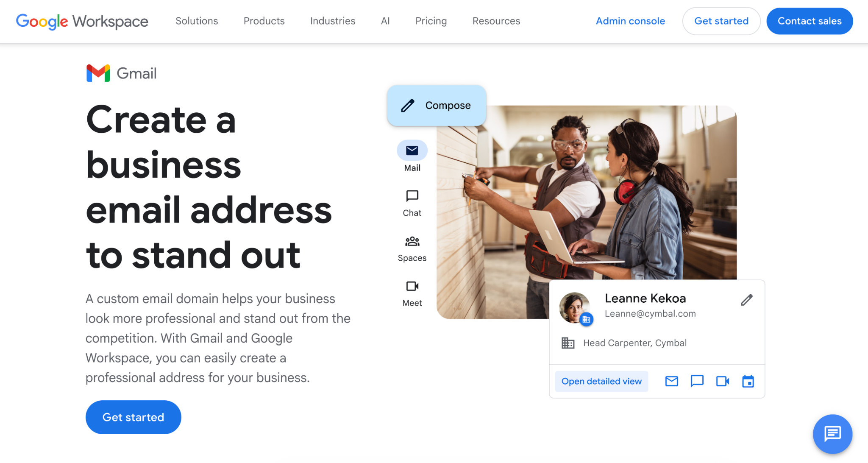
Task: Click the Leanne Kekoa name text
Action: [x=645, y=298]
